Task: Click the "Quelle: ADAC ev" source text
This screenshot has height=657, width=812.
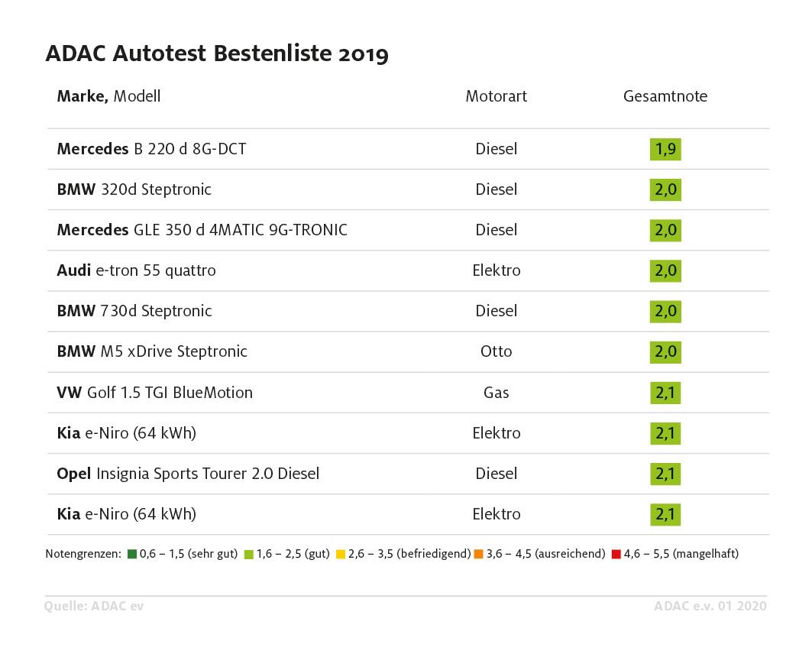Action: click(94, 607)
